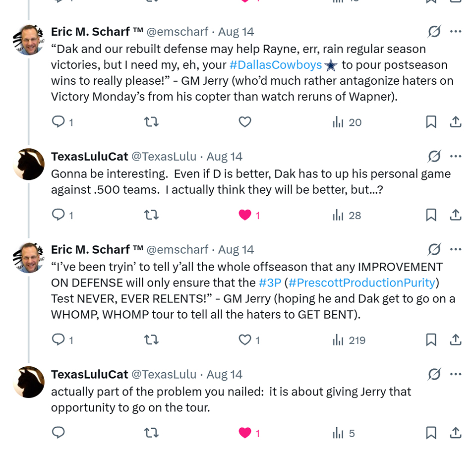Screen dimensions: 476x452
Task: Click Grok icon on 'Gonna be interesting' tweet
Action: (434, 156)
